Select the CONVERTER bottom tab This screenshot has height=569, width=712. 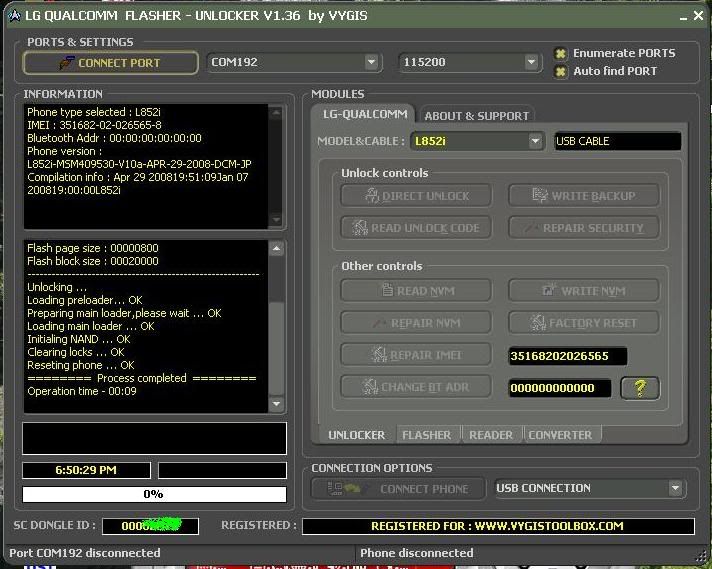click(560, 435)
